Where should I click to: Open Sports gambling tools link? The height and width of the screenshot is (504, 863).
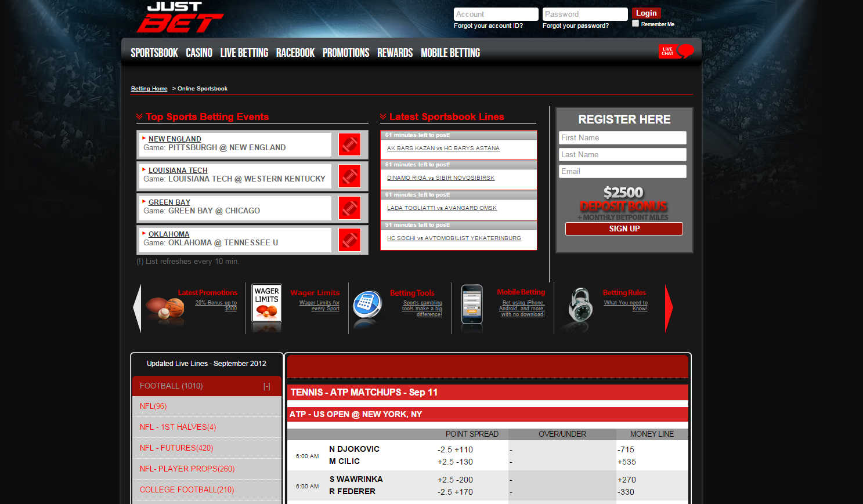point(422,309)
